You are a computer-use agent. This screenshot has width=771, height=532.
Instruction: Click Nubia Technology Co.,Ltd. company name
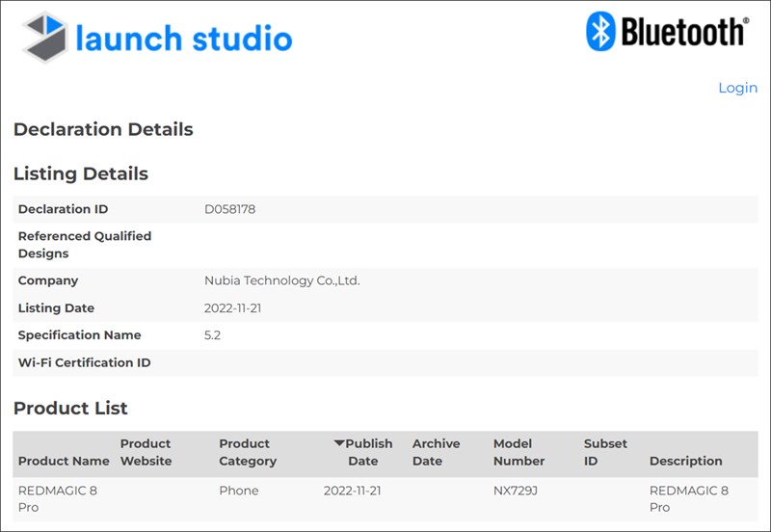click(x=282, y=280)
